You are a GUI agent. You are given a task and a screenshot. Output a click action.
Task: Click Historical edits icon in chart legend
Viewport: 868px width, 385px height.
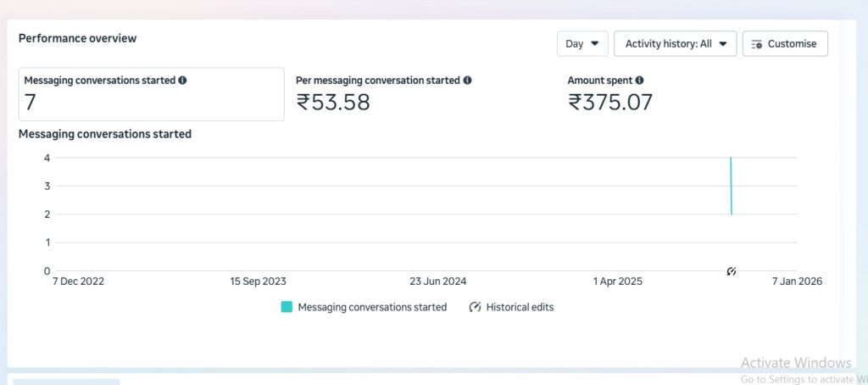point(475,307)
